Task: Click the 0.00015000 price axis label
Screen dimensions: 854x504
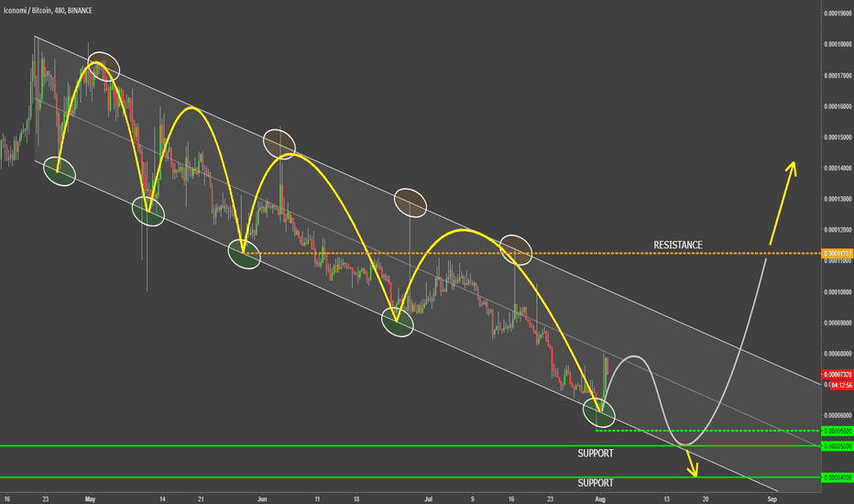Action: [838, 137]
